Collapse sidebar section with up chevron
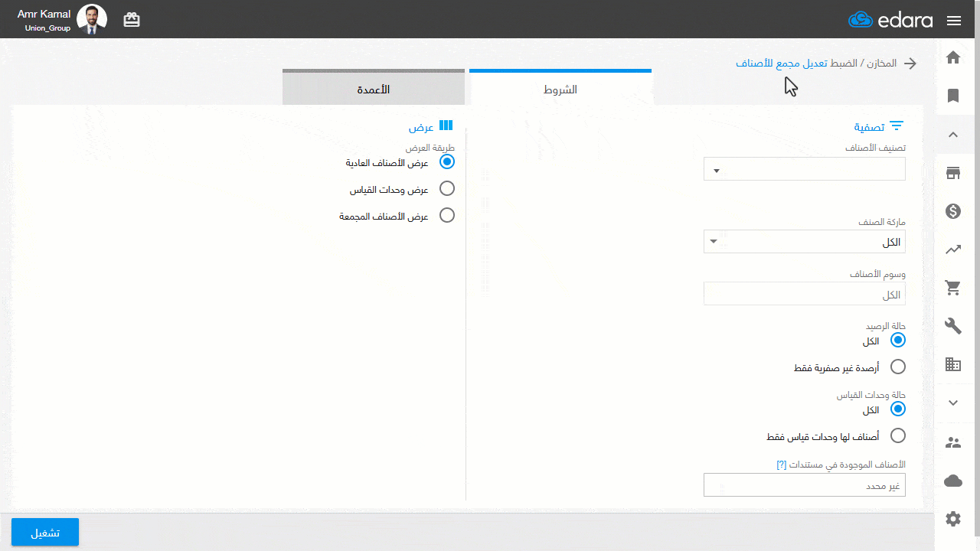This screenshot has width=980, height=551. click(x=953, y=135)
